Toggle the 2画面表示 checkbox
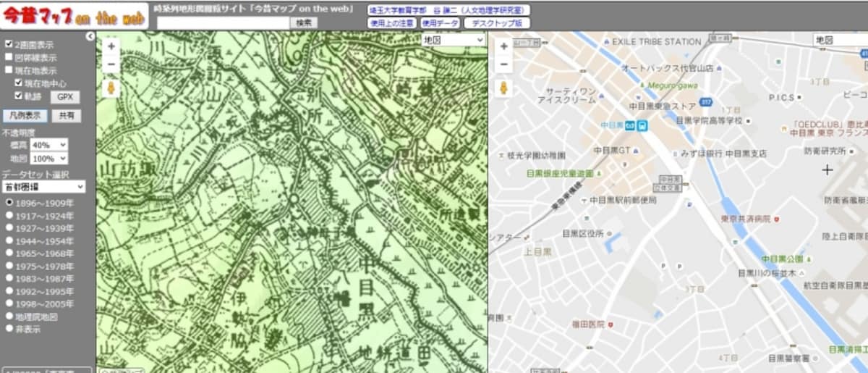The image size is (868, 373). pos(9,44)
